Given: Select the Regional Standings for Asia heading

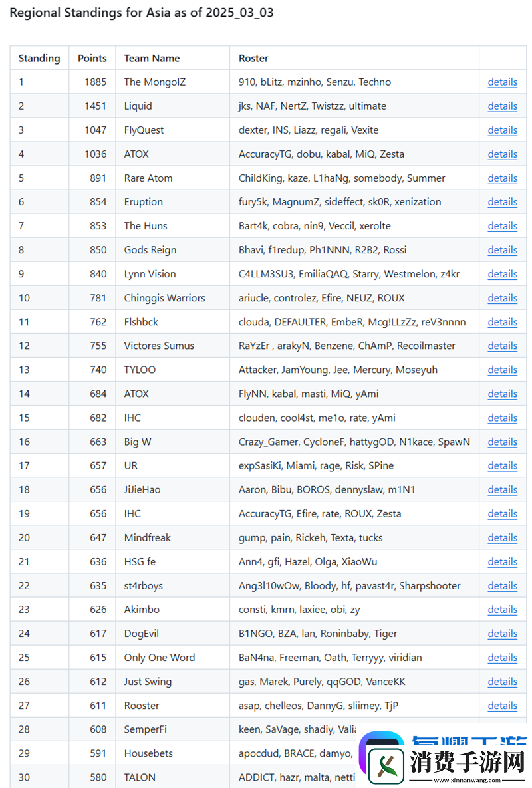Looking at the screenshot, I should [142, 13].
